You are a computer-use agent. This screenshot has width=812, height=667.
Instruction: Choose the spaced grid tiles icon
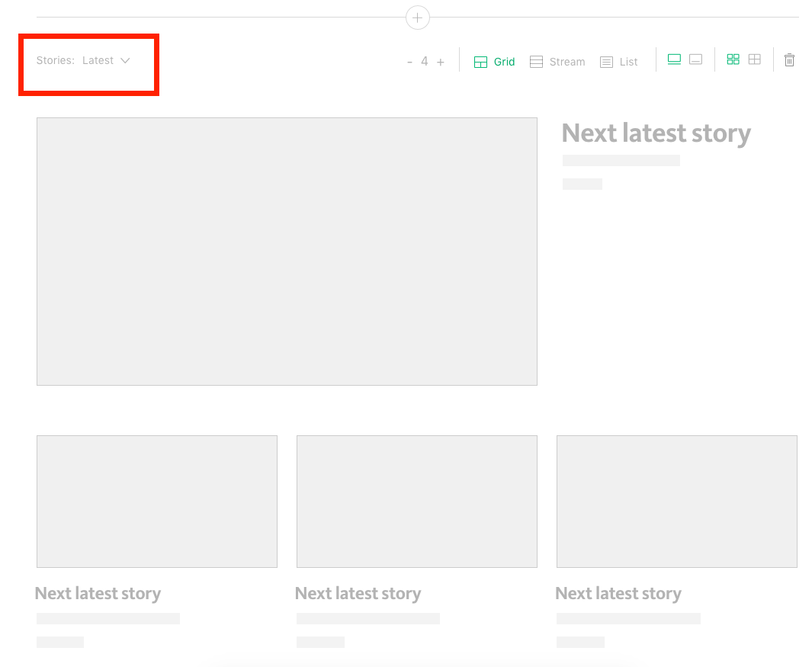pyautogui.click(x=733, y=59)
